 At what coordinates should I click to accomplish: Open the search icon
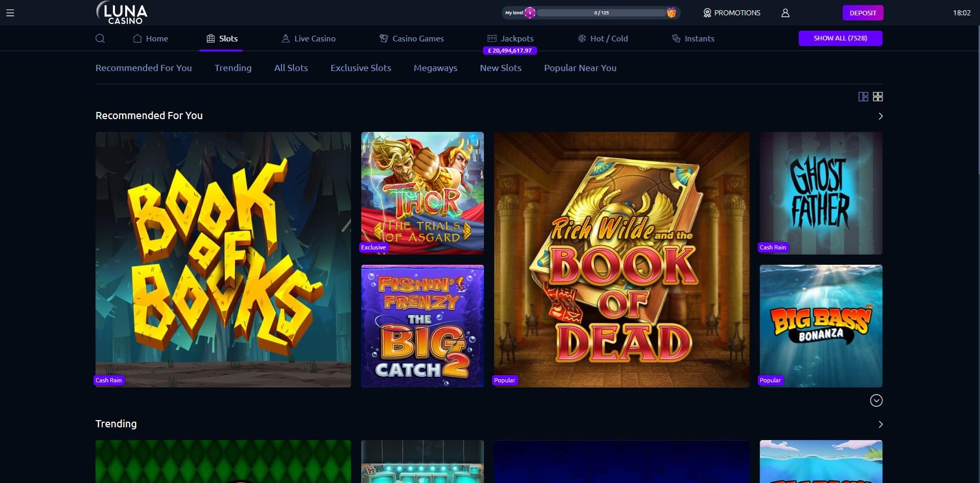pos(100,38)
